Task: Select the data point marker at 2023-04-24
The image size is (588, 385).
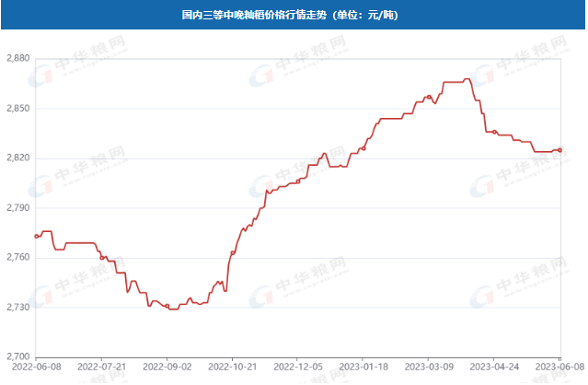Action: pyautogui.click(x=495, y=132)
